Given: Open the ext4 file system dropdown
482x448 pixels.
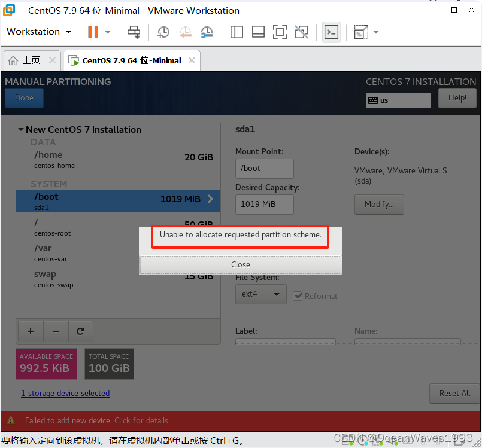Looking at the screenshot, I should click(260, 294).
